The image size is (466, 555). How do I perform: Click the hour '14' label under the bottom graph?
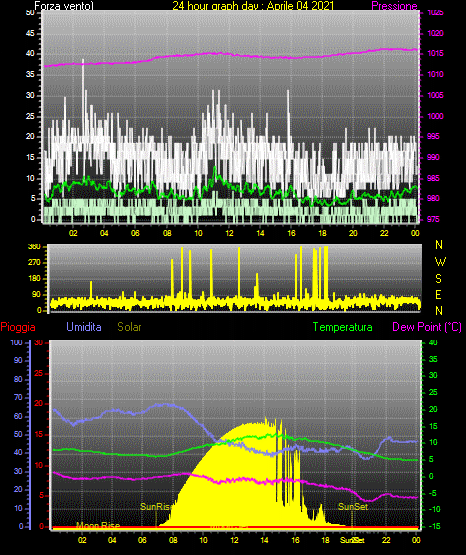(264, 540)
